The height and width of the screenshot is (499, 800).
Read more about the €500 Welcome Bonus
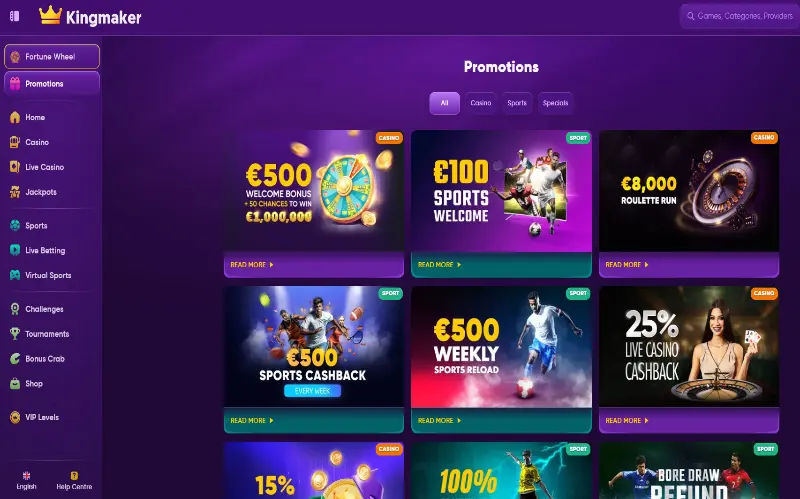click(252, 265)
